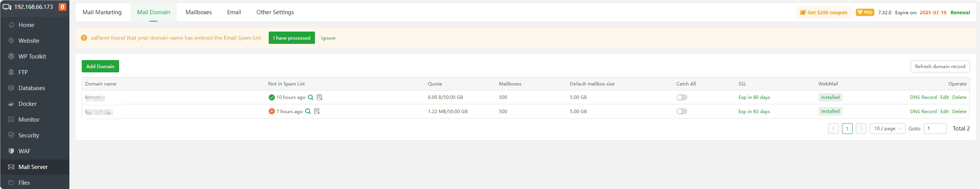Go to the next page arrow
The image size is (980, 189).
[x=861, y=129]
